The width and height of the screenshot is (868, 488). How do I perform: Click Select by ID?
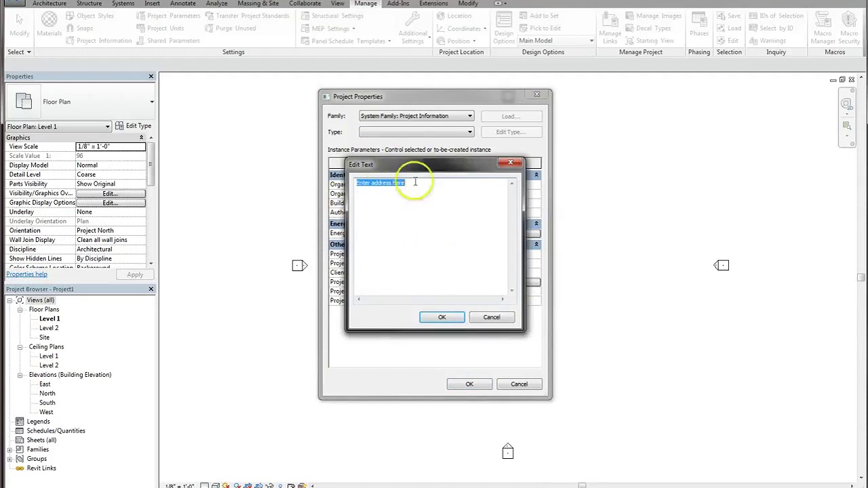(771, 28)
